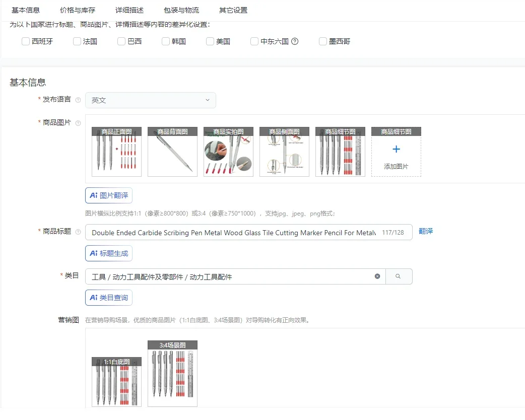Screen dimensions: 525x420
Task: Click the help icon beside 发布语言
Action: coord(78,100)
